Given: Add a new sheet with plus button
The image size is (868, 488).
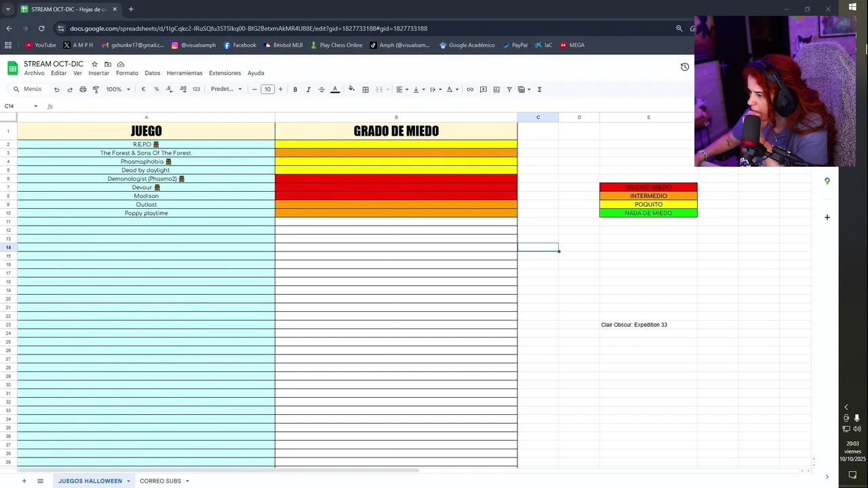Looking at the screenshot, I should point(24,481).
